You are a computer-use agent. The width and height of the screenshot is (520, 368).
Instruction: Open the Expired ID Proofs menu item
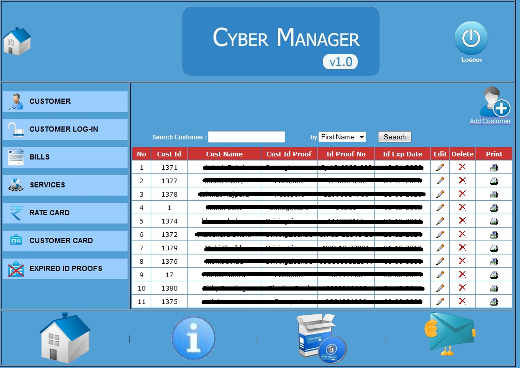(x=65, y=269)
